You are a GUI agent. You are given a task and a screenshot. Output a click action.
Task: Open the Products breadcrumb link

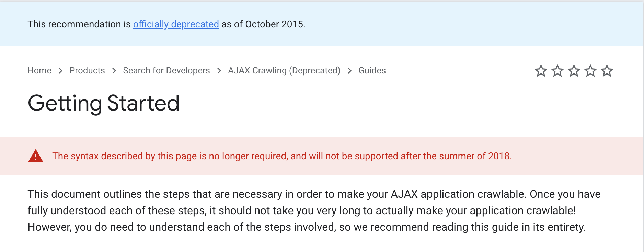[x=87, y=70]
